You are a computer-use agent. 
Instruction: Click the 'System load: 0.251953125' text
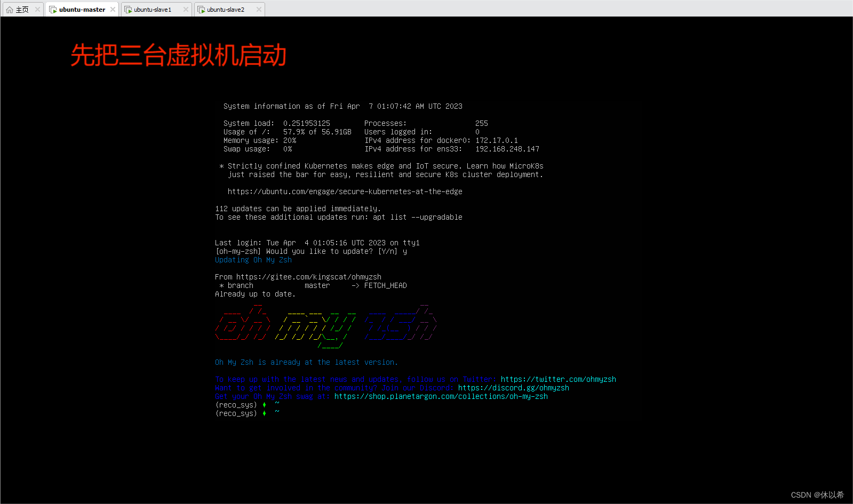(276, 123)
